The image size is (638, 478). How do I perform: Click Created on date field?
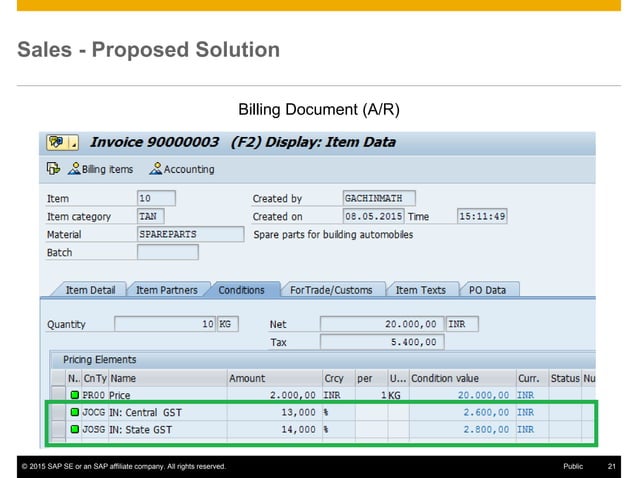click(x=374, y=216)
